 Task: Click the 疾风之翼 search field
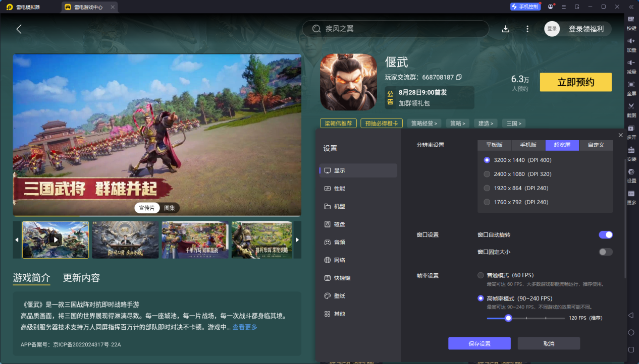[x=396, y=29]
